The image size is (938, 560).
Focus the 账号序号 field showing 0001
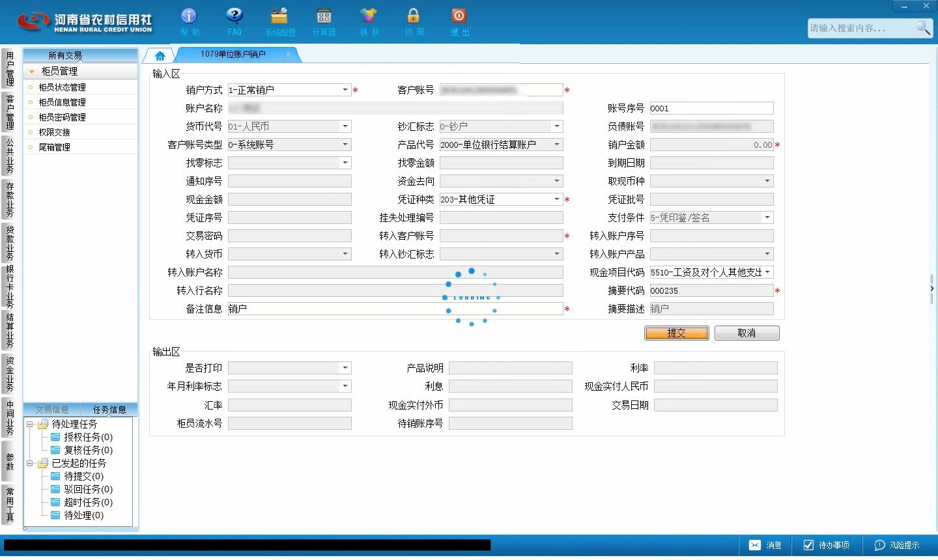coord(711,108)
